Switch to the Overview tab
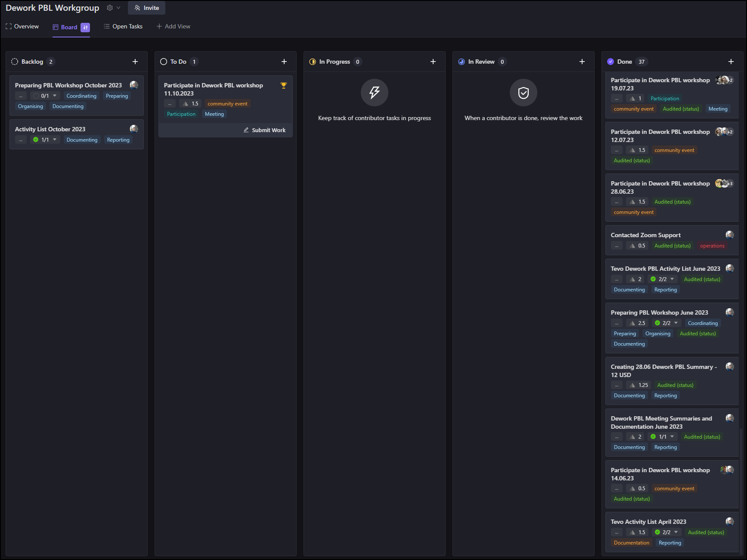747x560 pixels. click(22, 27)
